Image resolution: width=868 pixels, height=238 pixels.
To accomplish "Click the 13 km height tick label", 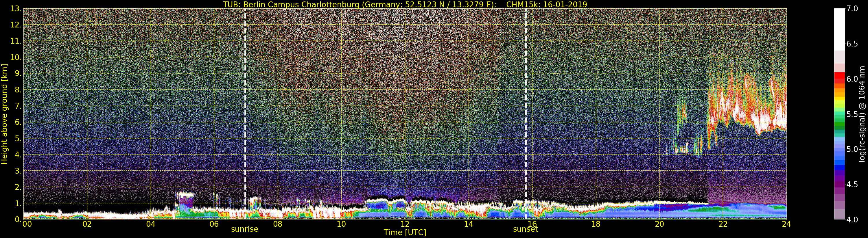I will point(16,9).
